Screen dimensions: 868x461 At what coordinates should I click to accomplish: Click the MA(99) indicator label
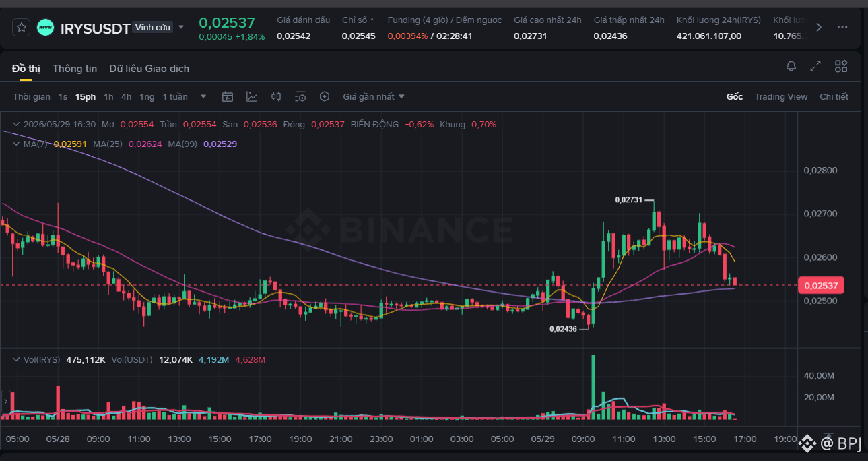[182, 144]
